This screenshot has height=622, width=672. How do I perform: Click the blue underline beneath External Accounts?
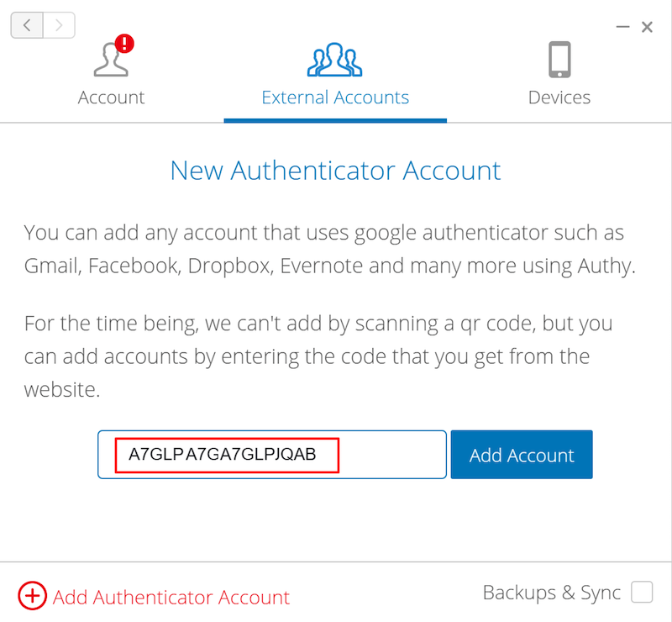pos(335,120)
